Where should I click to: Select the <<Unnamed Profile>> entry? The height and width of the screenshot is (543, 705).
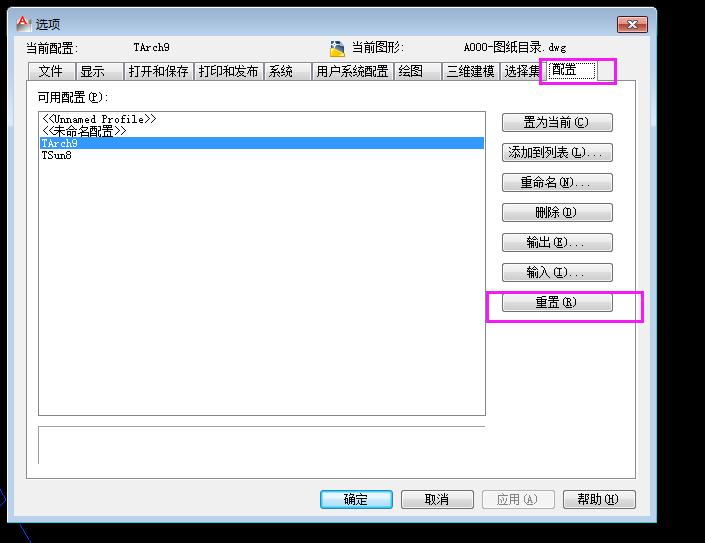tap(262, 119)
